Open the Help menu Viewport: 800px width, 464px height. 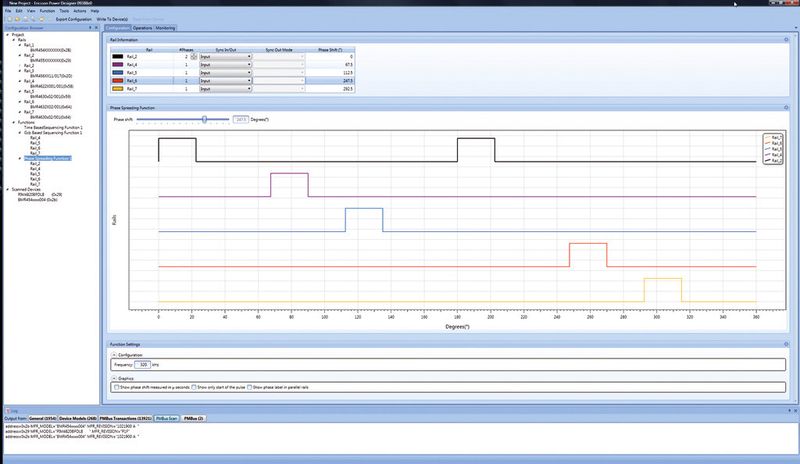point(95,11)
